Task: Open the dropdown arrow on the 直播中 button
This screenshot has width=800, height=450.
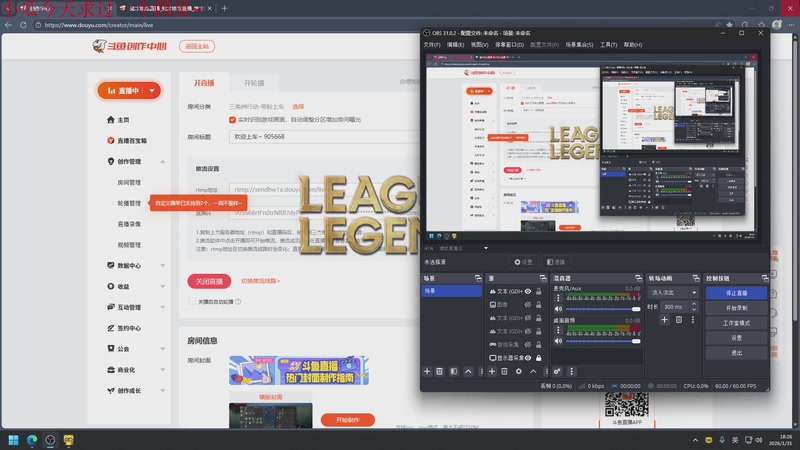Action: (152, 90)
